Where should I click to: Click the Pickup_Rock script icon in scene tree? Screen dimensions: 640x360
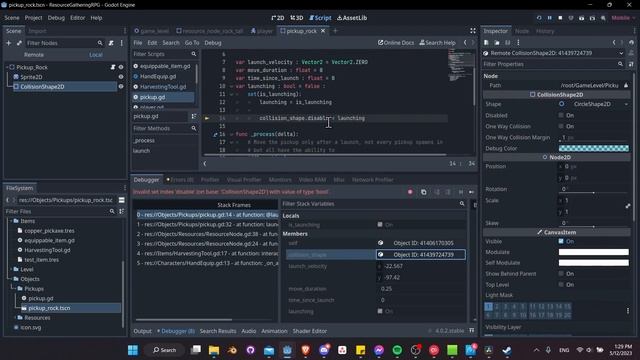(x=113, y=67)
